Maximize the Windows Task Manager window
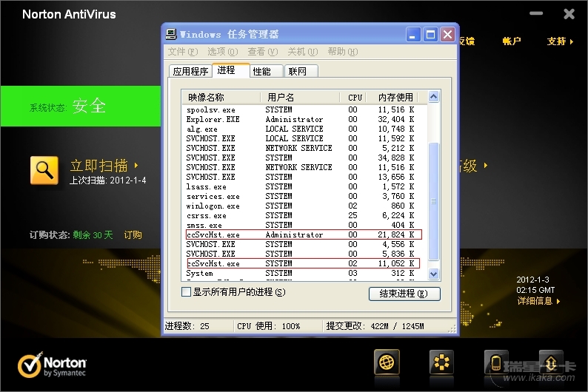Viewport: 588px width, 392px height. (430, 35)
